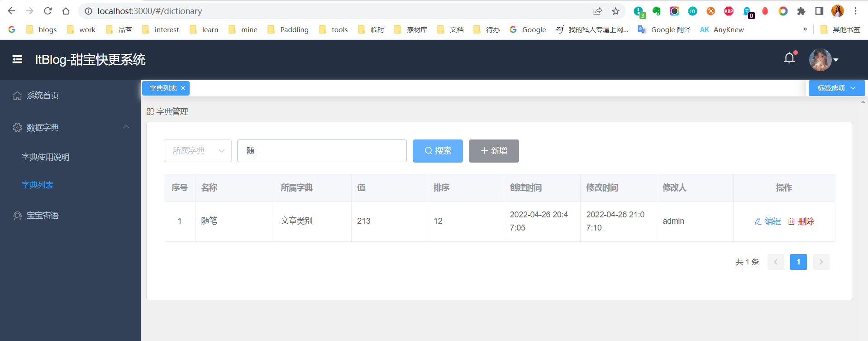Expand the avatar dropdown caret
Image resolution: width=868 pixels, height=341 pixels.
click(x=836, y=60)
